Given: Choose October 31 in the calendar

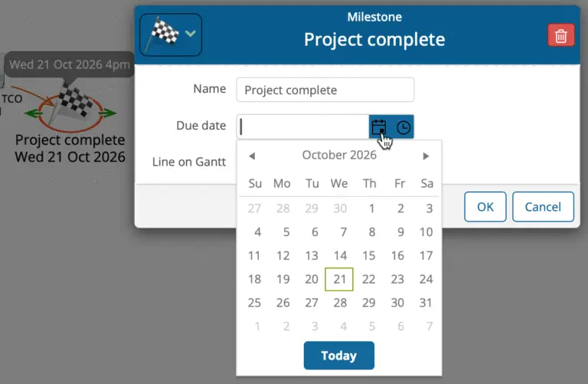Looking at the screenshot, I should point(426,303).
